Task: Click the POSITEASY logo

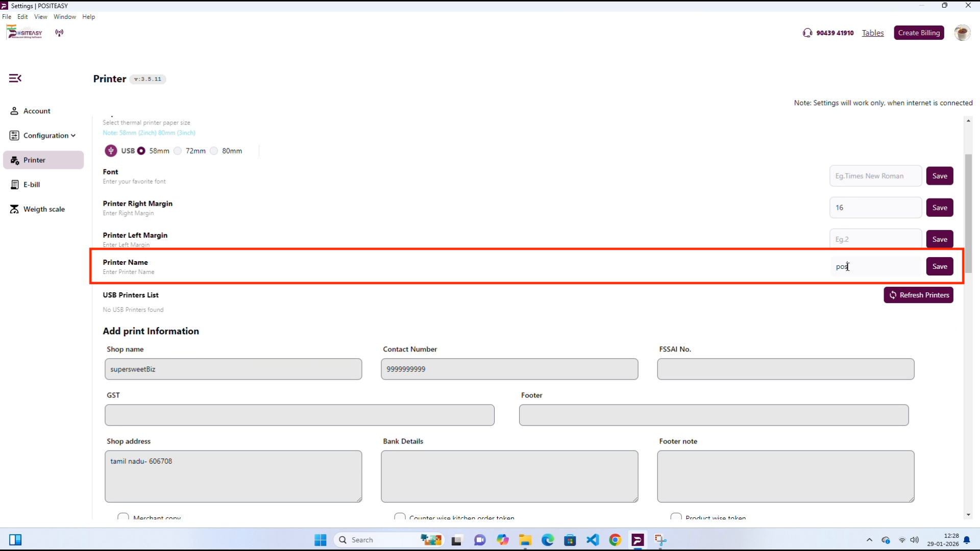Action: tap(24, 33)
